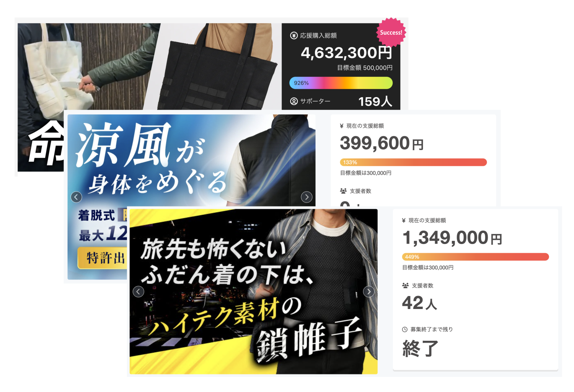Click the 終了 status text
574x392 pixels.
[x=420, y=348]
